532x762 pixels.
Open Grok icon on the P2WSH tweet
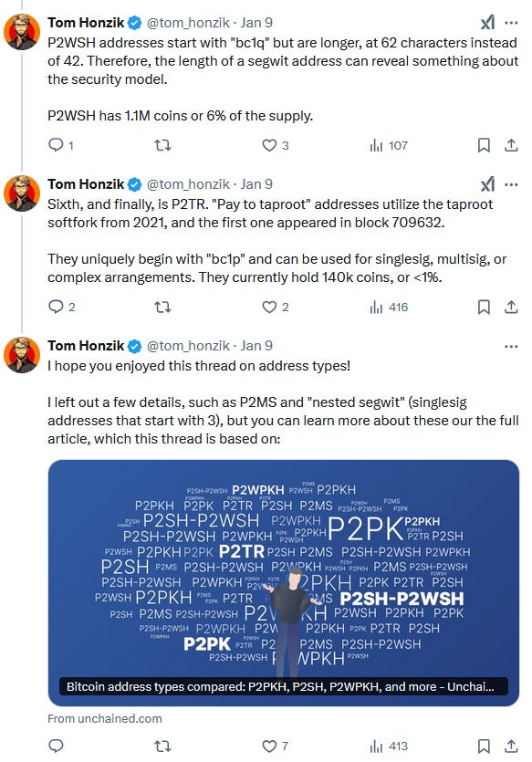click(x=487, y=22)
